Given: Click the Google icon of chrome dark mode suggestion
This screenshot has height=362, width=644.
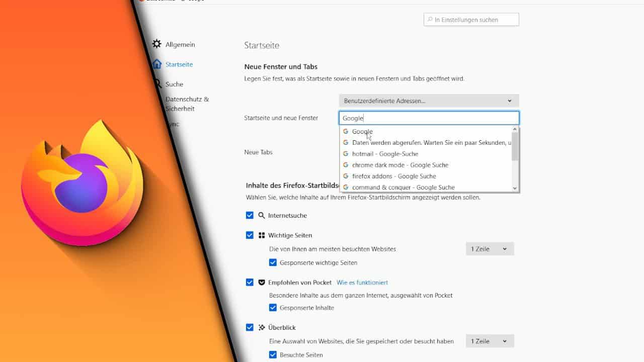Looking at the screenshot, I should pyautogui.click(x=346, y=165).
